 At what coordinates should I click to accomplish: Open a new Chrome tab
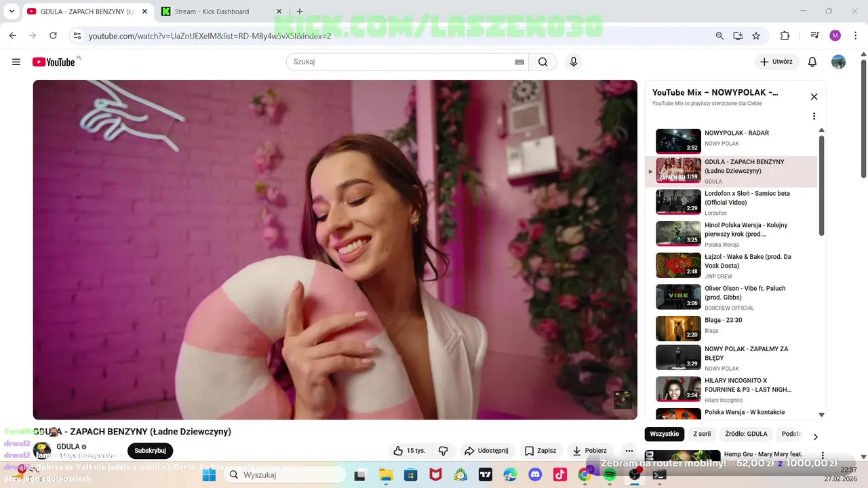tap(300, 12)
